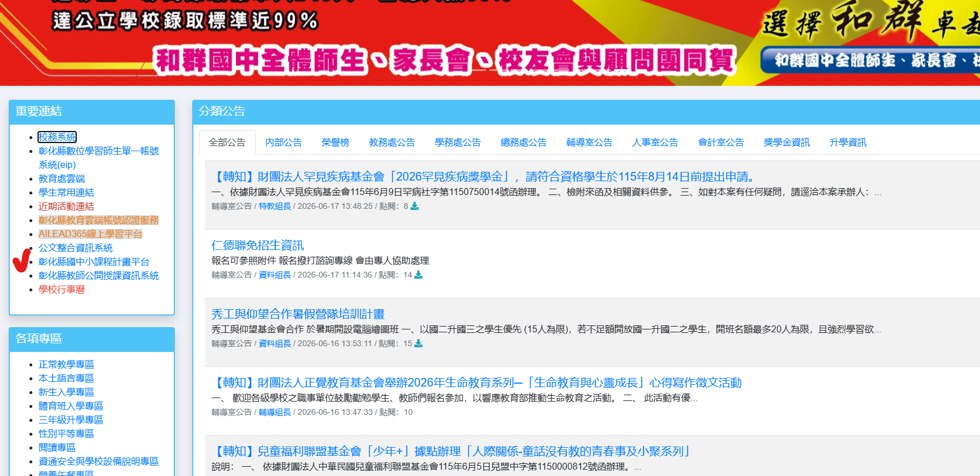The image size is (980, 476).
Task: Click the 分類公告 section heading
Action: (x=222, y=111)
